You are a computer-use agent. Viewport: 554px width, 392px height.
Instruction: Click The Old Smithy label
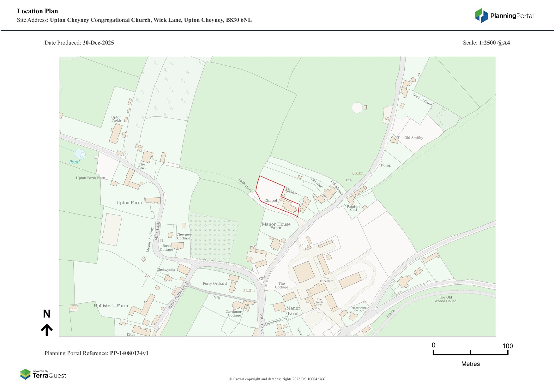tap(410, 138)
